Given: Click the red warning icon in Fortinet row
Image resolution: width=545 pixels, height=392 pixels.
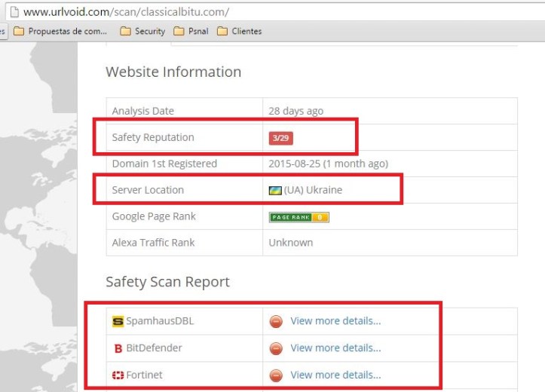Looking at the screenshot, I should pos(276,375).
